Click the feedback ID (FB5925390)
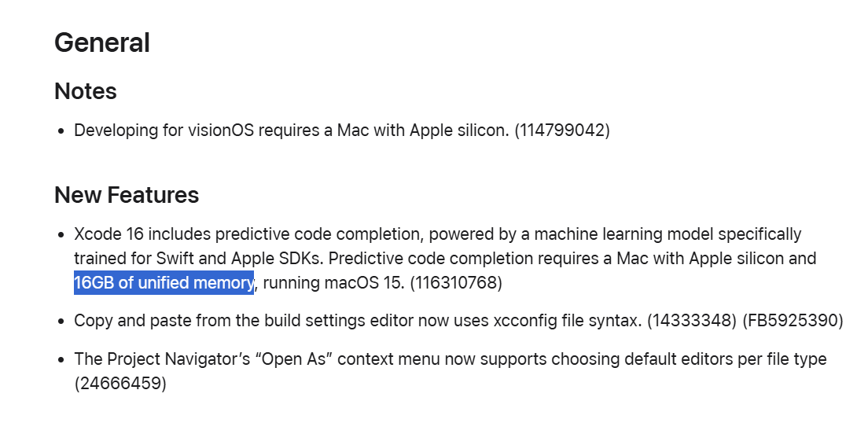The height and width of the screenshot is (434, 868). coord(793,321)
